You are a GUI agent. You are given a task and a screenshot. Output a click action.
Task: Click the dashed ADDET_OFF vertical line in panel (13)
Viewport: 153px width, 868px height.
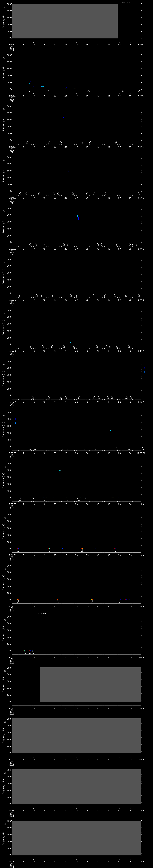[x=42, y=633]
